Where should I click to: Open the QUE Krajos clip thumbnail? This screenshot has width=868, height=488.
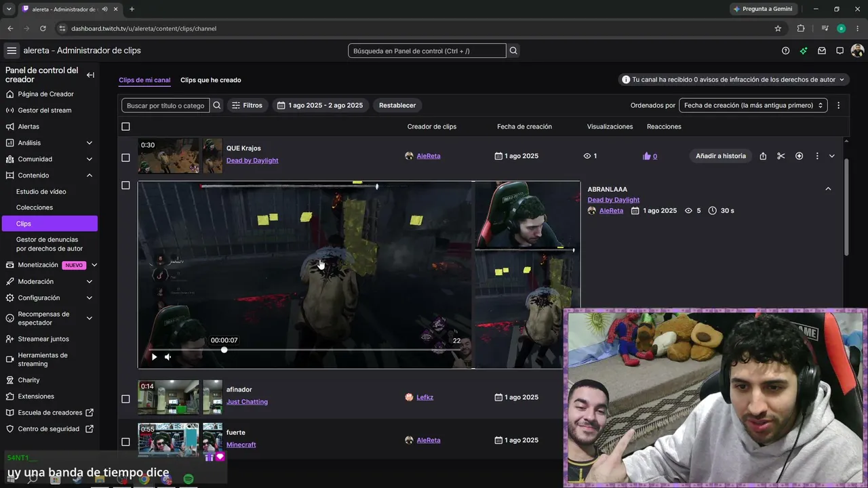tap(180, 156)
